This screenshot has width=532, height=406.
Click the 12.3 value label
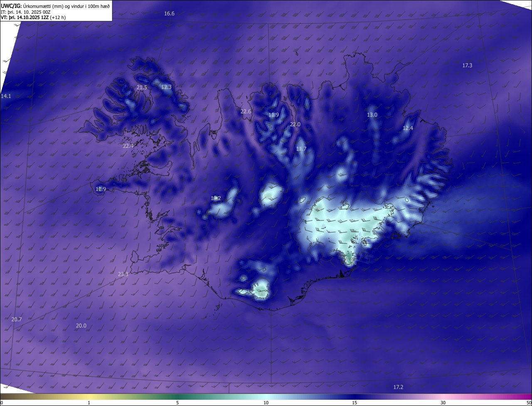click(166, 87)
